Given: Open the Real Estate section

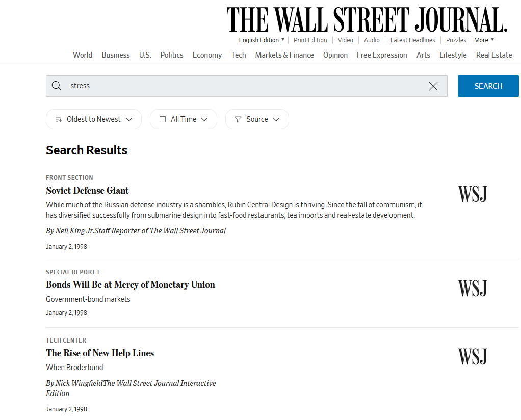Looking at the screenshot, I should click(493, 55).
